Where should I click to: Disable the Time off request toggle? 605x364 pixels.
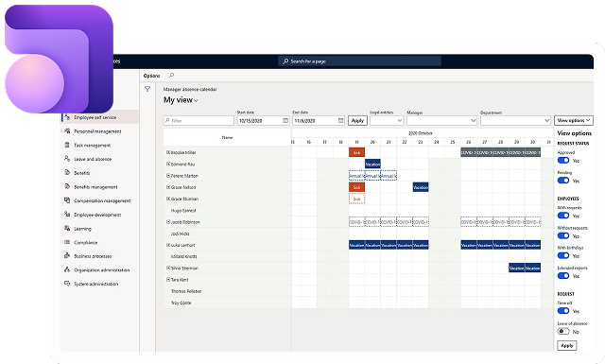563,311
